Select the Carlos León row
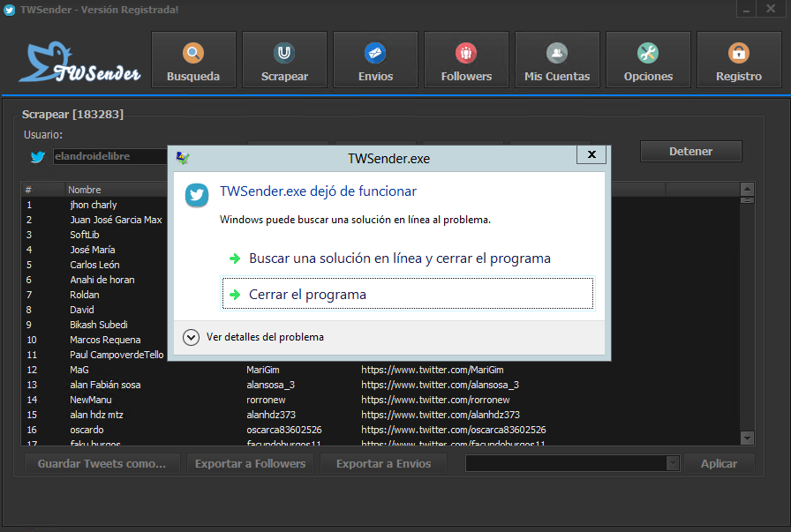Image resolution: width=791 pixels, height=532 pixels. click(x=94, y=265)
